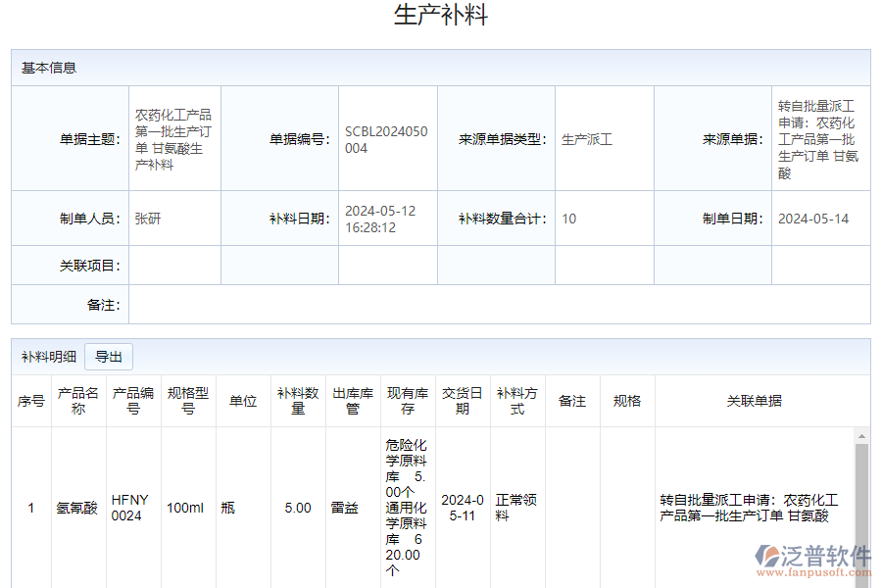
Task: Click the 导出 export button
Action: (x=109, y=356)
